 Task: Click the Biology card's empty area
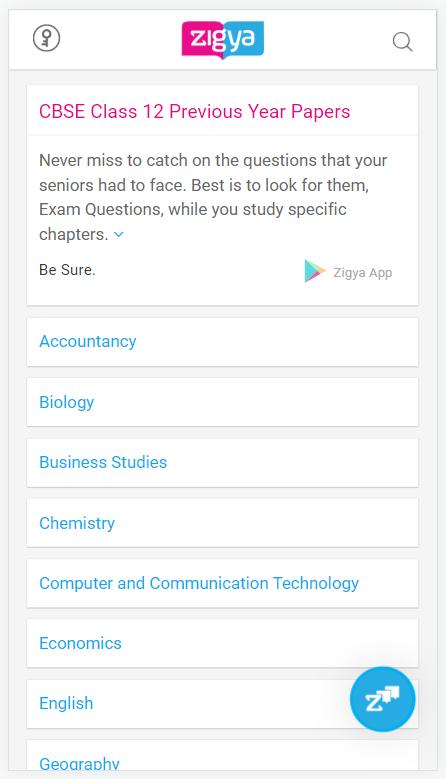click(256, 402)
